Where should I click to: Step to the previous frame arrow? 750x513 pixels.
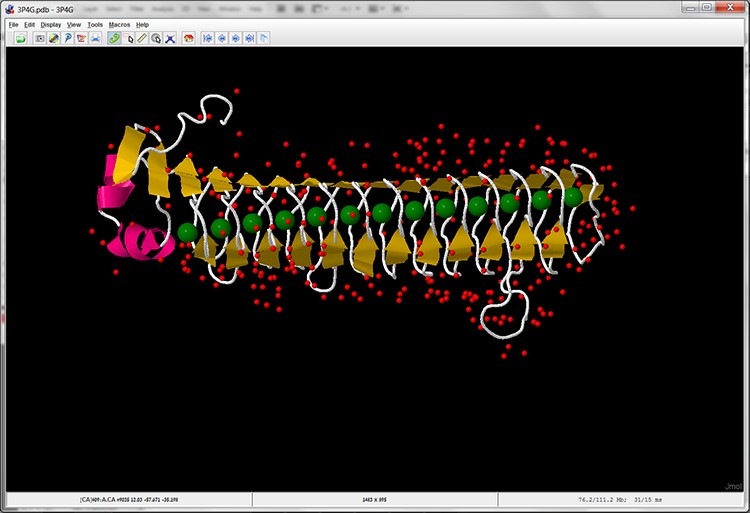(x=222, y=38)
